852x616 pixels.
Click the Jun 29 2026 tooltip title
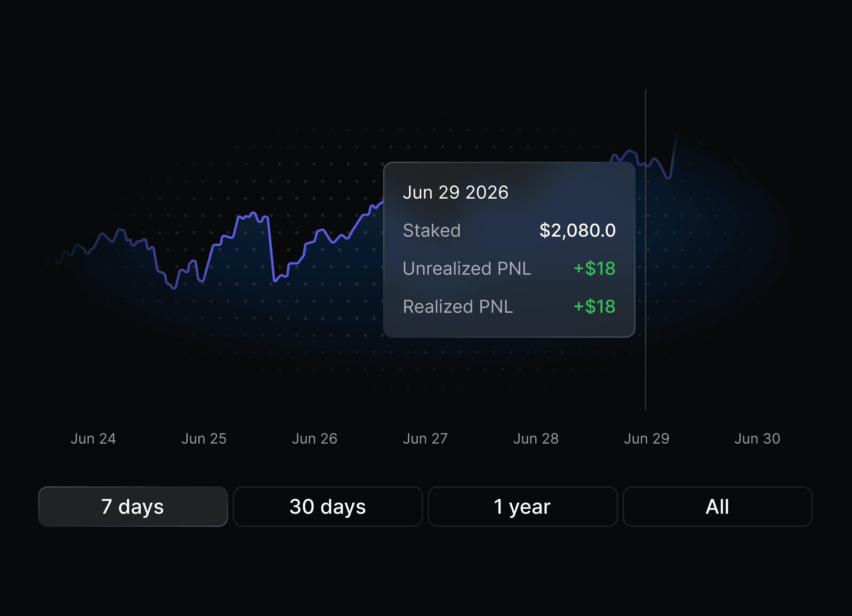455,193
